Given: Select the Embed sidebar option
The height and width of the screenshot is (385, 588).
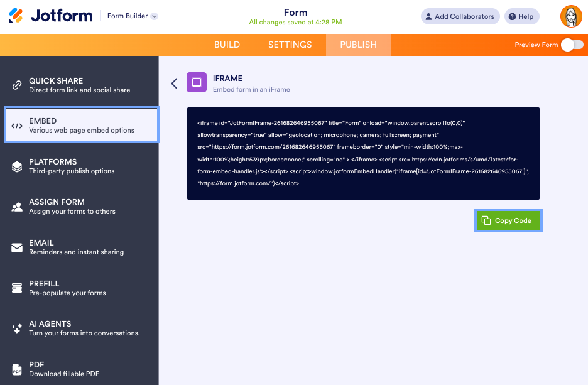Looking at the screenshot, I should (x=82, y=125).
